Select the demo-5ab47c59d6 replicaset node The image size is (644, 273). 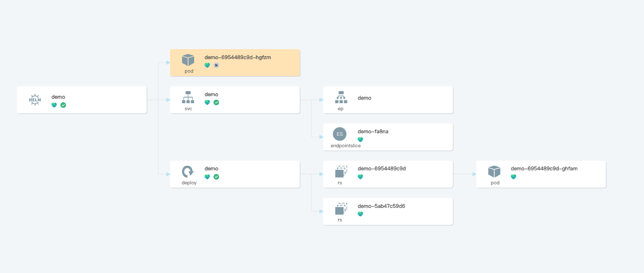[x=388, y=211]
